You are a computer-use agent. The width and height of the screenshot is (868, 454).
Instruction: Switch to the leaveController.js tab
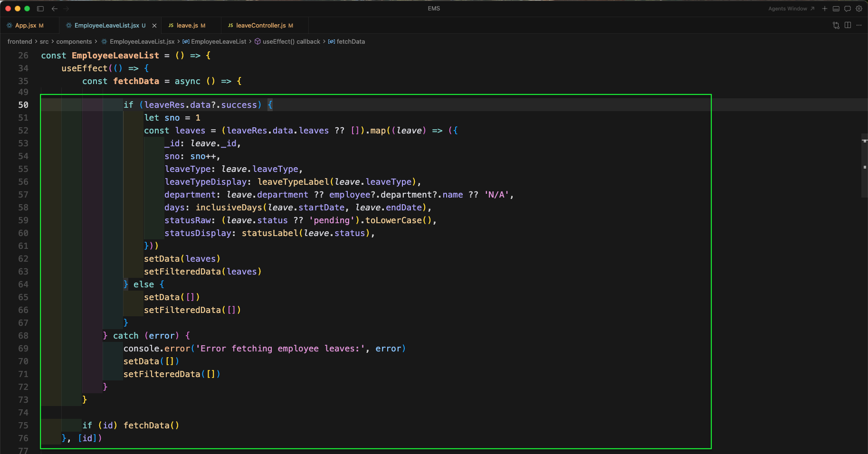(261, 26)
